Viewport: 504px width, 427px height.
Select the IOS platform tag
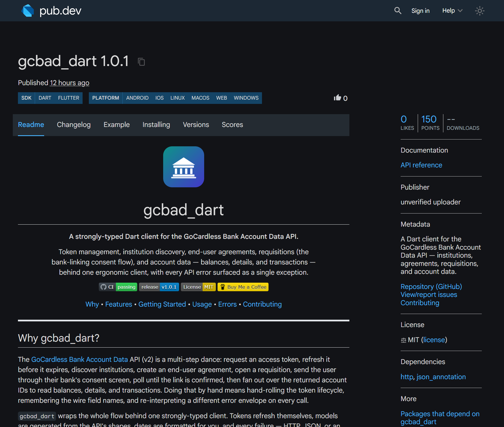159,98
